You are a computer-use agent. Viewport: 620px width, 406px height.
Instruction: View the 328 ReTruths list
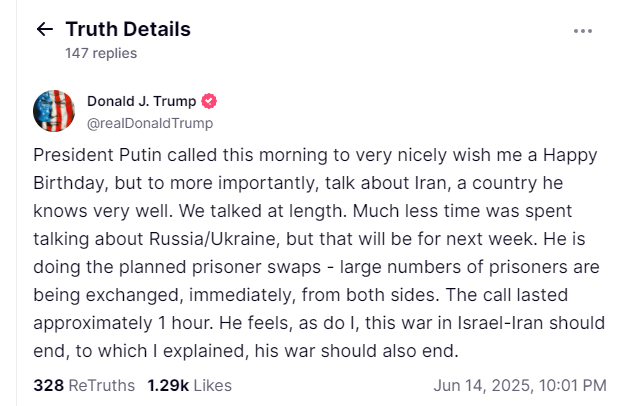[x=84, y=385]
